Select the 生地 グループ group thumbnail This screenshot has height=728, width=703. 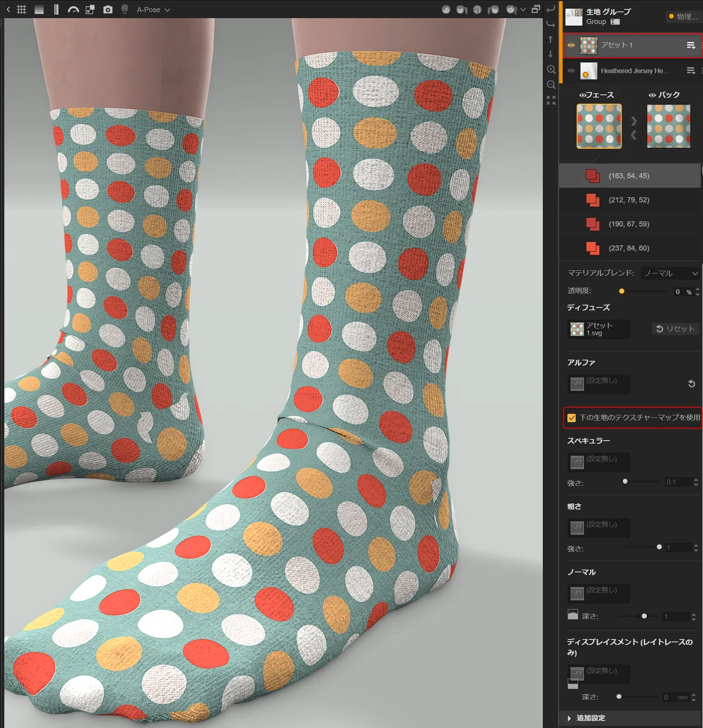pos(574,16)
